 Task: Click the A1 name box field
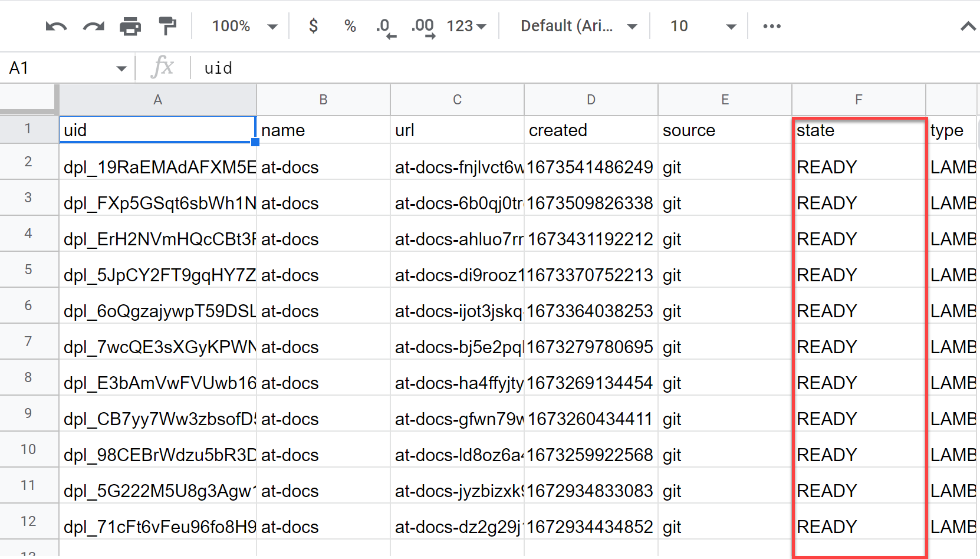(x=59, y=68)
